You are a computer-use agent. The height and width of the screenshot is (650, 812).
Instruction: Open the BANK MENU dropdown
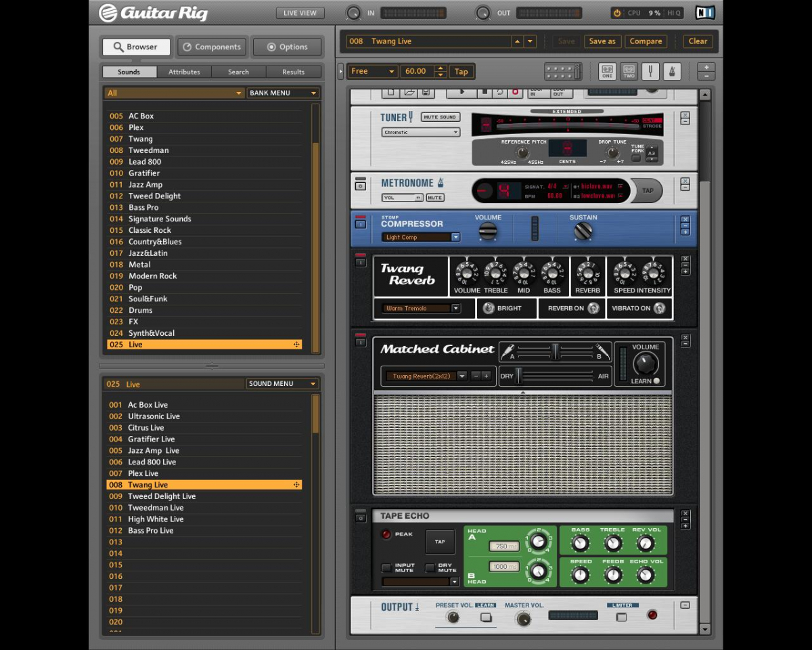pos(283,93)
